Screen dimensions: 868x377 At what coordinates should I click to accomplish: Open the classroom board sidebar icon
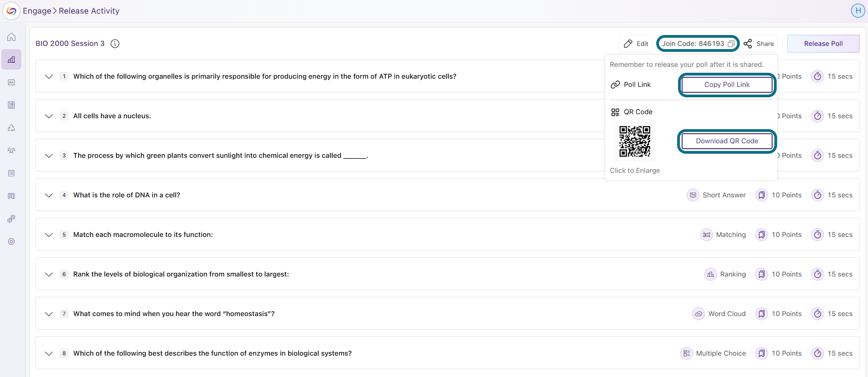11,196
